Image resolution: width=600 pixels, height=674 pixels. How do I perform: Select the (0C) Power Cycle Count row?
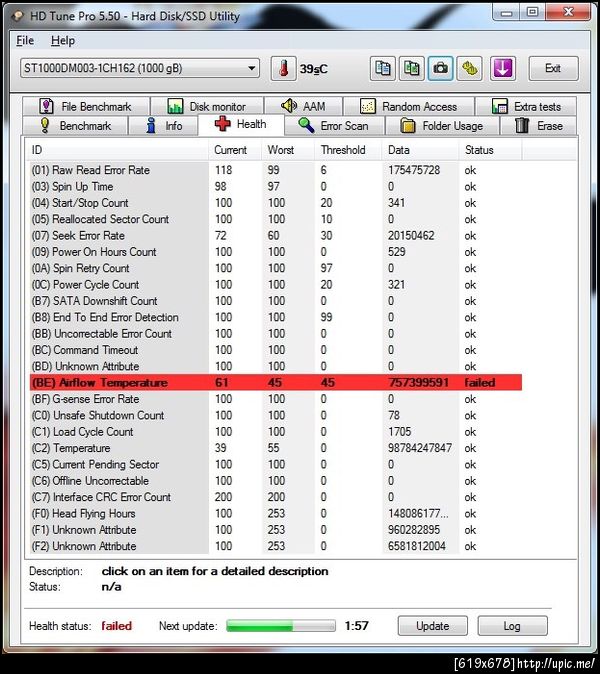(276, 285)
